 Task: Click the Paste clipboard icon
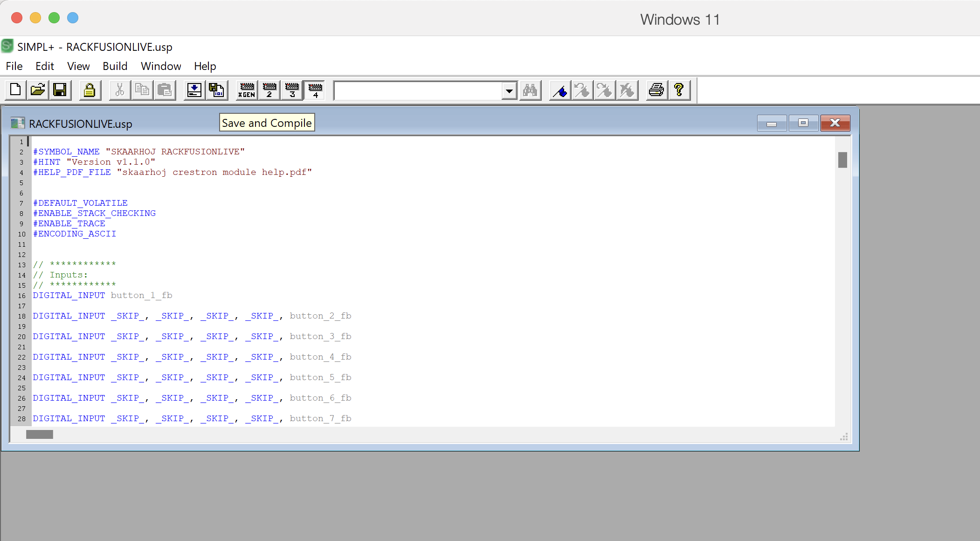165,90
